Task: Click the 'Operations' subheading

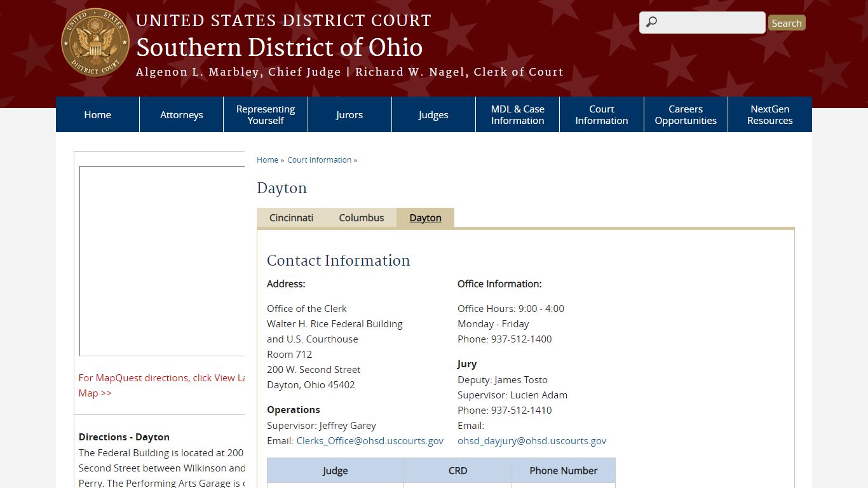Action: point(294,409)
